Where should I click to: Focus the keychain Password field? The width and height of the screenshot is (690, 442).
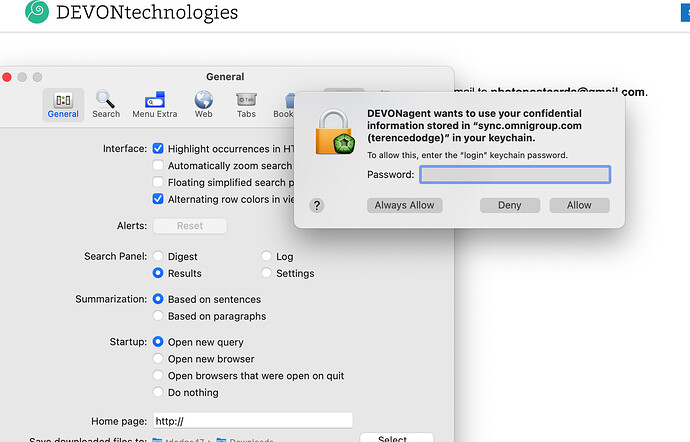click(515, 174)
